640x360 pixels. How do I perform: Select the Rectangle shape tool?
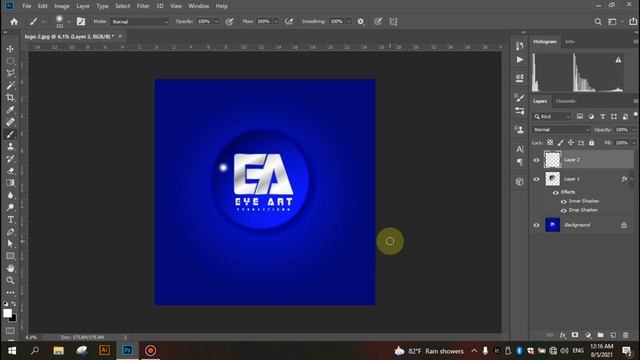(10, 256)
